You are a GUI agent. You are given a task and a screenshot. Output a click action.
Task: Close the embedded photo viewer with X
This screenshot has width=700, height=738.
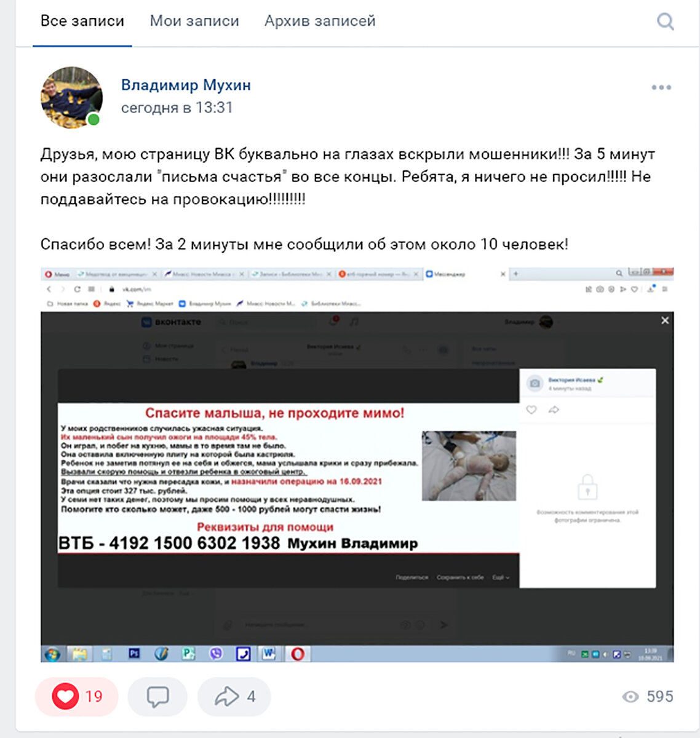pos(665,320)
